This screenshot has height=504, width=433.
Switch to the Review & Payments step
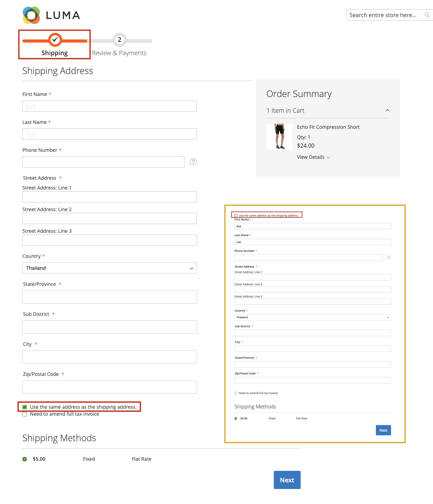point(119,53)
